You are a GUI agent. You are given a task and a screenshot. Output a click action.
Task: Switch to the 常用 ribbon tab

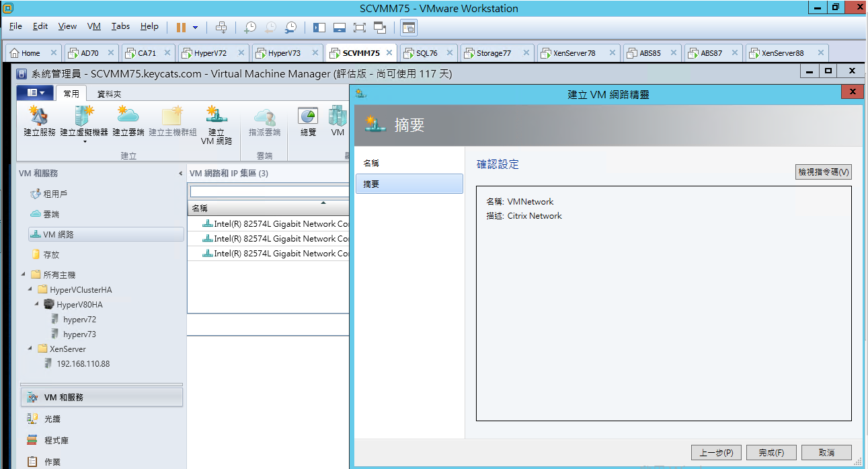(x=71, y=94)
